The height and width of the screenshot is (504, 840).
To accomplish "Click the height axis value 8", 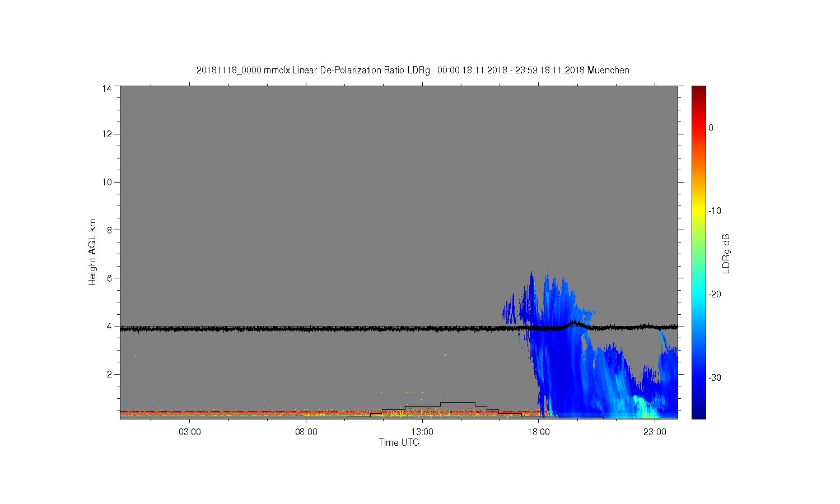I will pyautogui.click(x=109, y=230).
